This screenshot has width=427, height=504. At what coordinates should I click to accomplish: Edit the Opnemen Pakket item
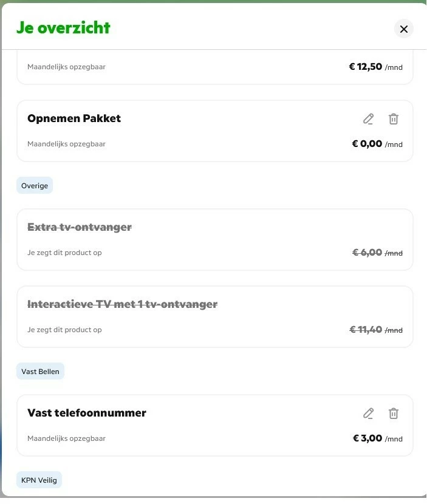click(x=368, y=118)
